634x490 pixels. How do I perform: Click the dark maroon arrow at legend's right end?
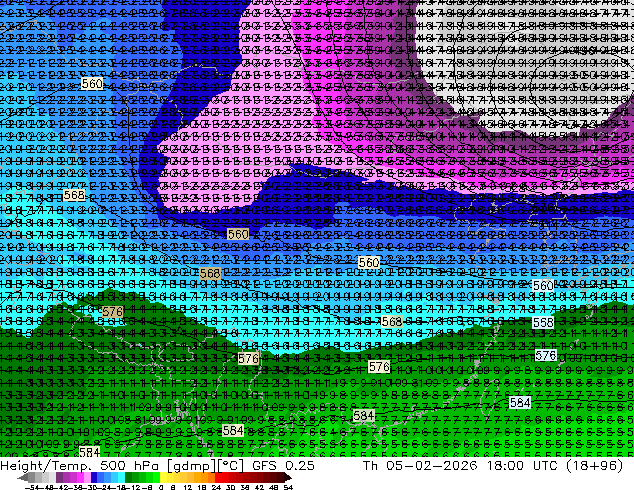pos(288,477)
